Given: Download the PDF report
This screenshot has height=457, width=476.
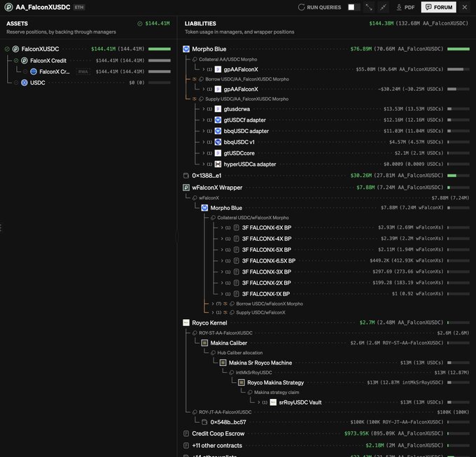Looking at the screenshot, I should click(405, 7).
